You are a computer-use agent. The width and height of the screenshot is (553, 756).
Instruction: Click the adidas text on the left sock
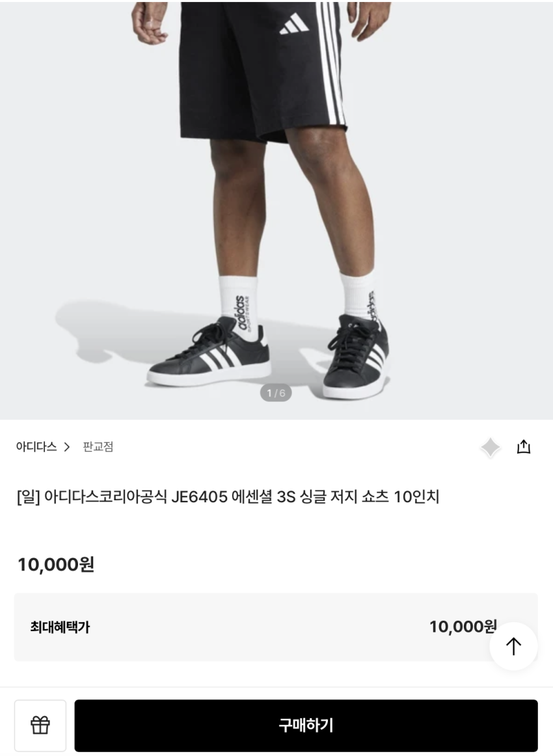[x=241, y=312]
